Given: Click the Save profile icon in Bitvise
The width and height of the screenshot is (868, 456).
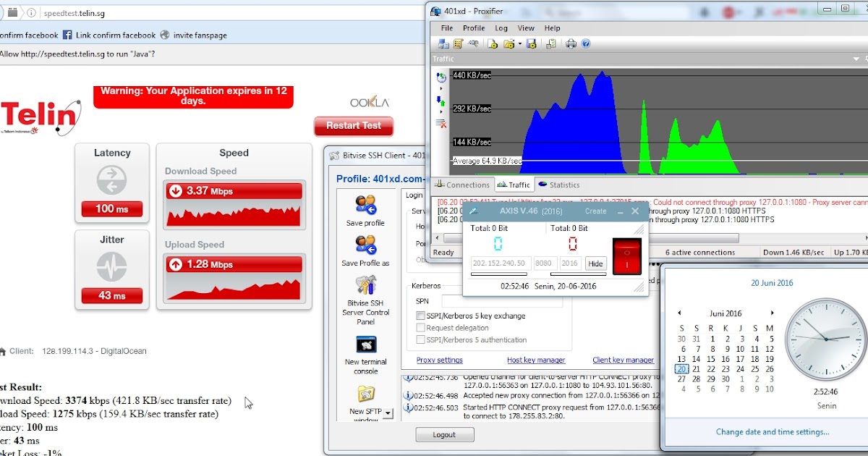Looking at the screenshot, I should [x=365, y=206].
